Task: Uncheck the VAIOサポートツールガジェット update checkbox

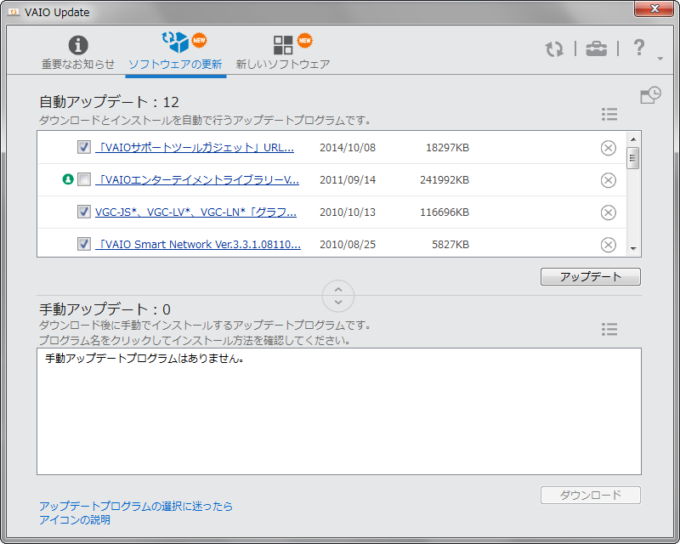Action: point(84,148)
